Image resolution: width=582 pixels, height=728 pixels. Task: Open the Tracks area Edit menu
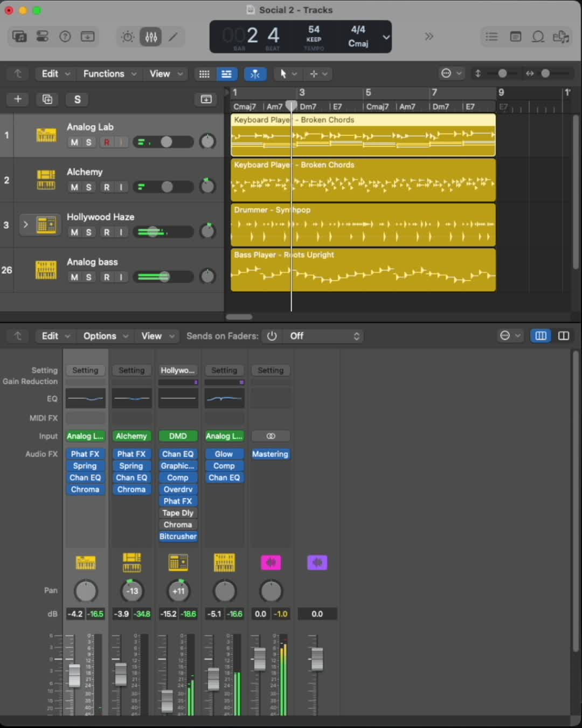tap(55, 74)
